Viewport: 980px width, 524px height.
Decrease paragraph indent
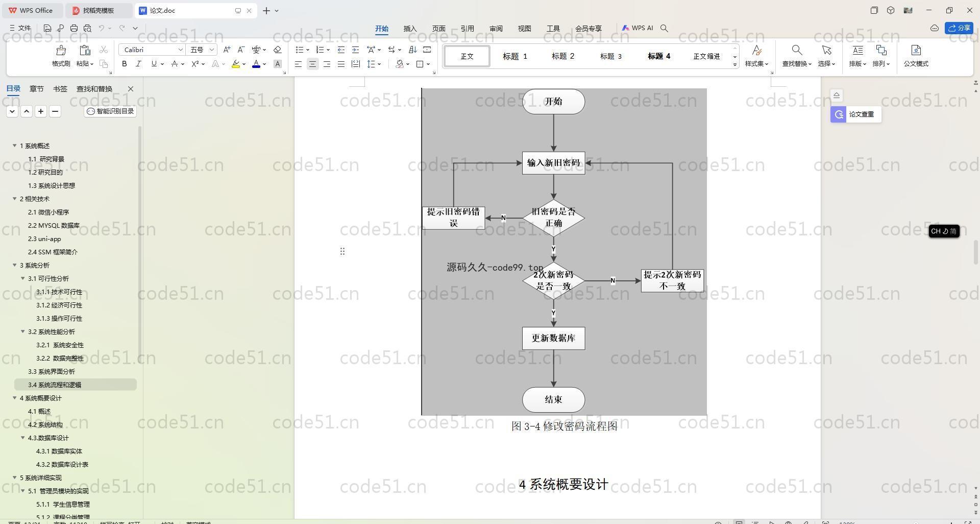pos(341,50)
